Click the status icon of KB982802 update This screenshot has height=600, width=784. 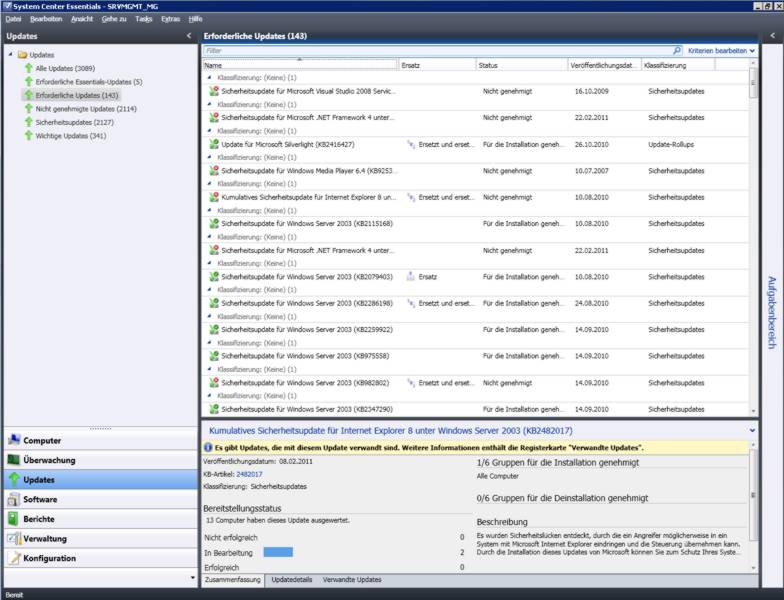[x=214, y=382]
